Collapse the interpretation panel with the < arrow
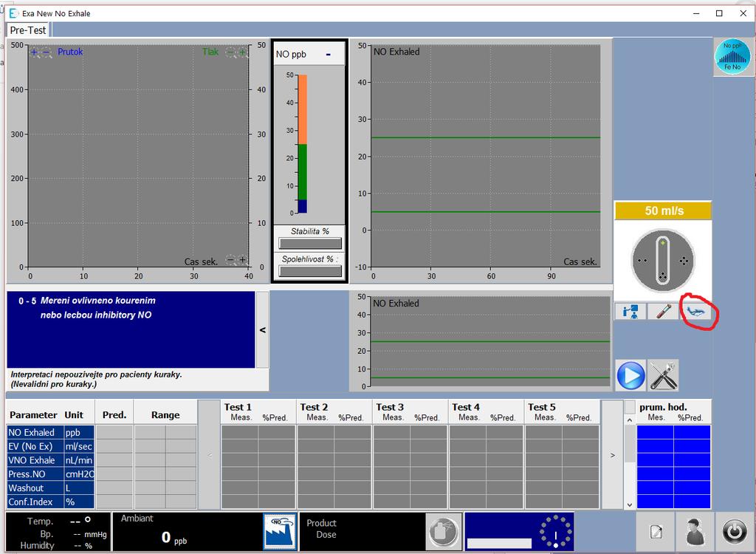Screen dimensions: 756x554 point(262,330)
